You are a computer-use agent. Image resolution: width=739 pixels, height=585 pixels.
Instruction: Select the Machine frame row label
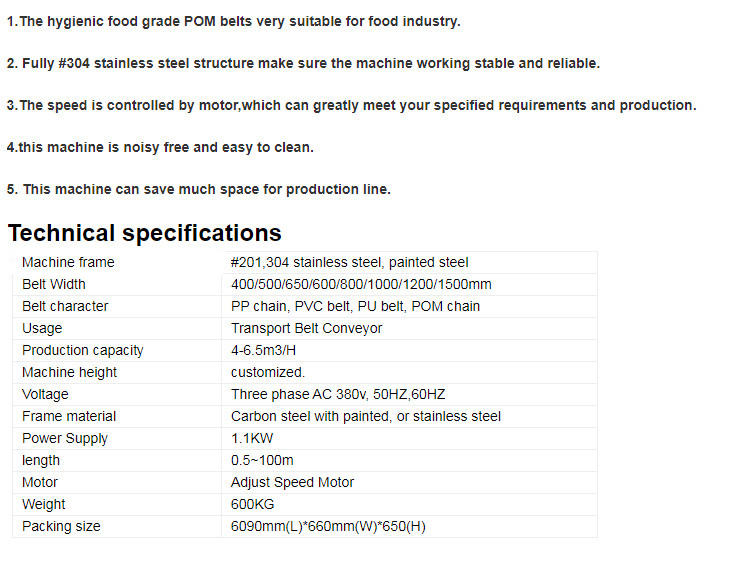click(68, 262)
